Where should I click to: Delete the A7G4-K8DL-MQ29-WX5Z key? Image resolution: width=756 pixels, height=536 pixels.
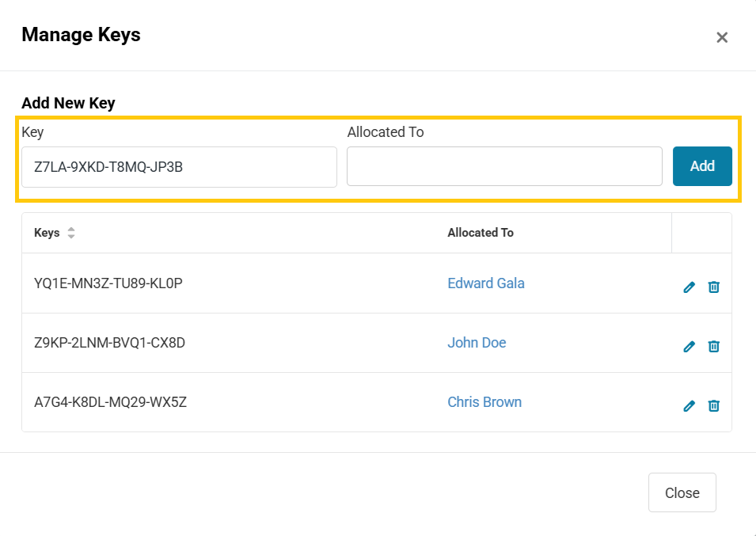713,405
